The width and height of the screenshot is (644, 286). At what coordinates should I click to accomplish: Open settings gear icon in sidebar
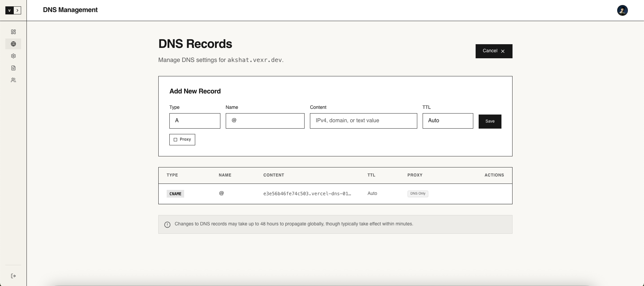(x=13, y=56)
